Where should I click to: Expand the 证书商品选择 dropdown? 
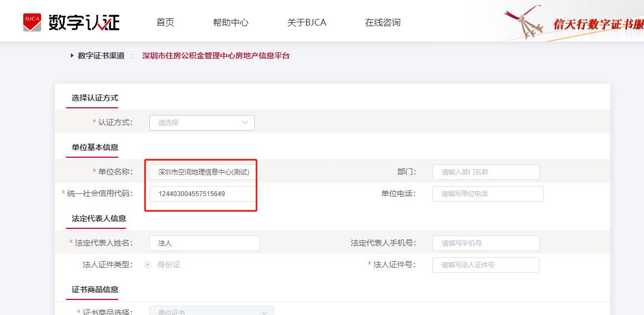click(x=211, y=311)
